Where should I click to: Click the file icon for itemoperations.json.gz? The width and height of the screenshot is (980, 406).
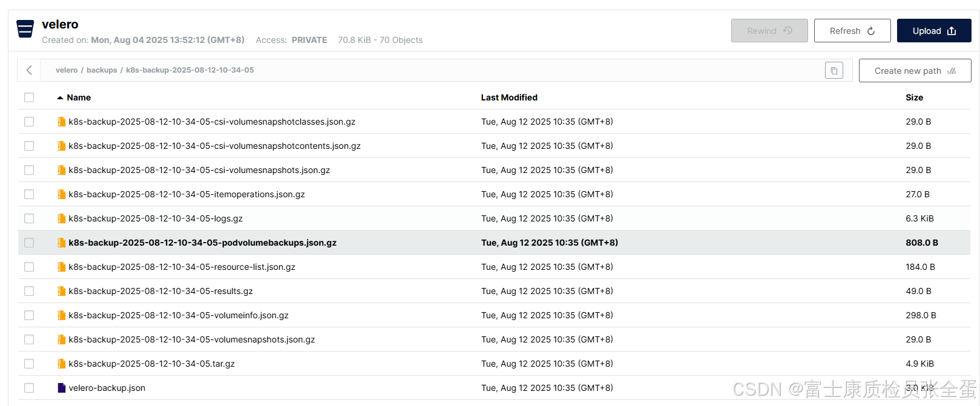pos(61,194)
